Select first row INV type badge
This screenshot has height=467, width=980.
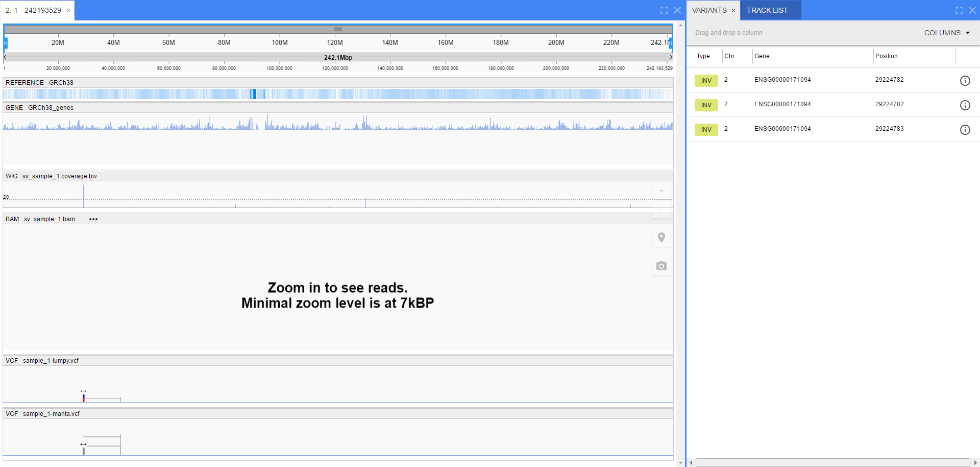point(706,81)
